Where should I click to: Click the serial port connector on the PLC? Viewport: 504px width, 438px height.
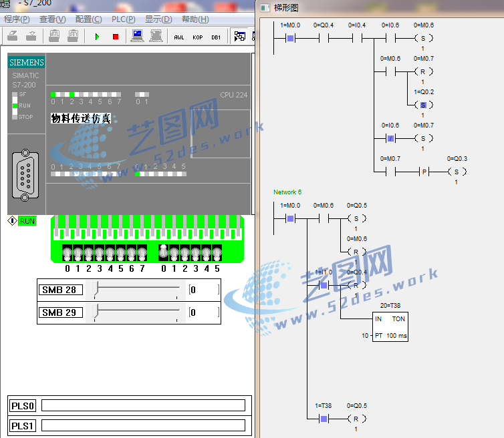click(x=25, y=175)
